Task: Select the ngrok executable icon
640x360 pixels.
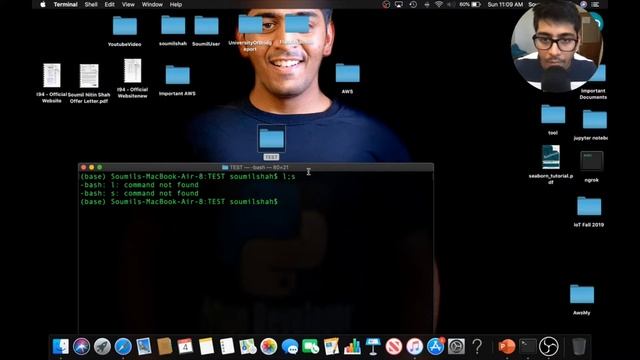Action: pyautogui.click(x=591, y=161)
